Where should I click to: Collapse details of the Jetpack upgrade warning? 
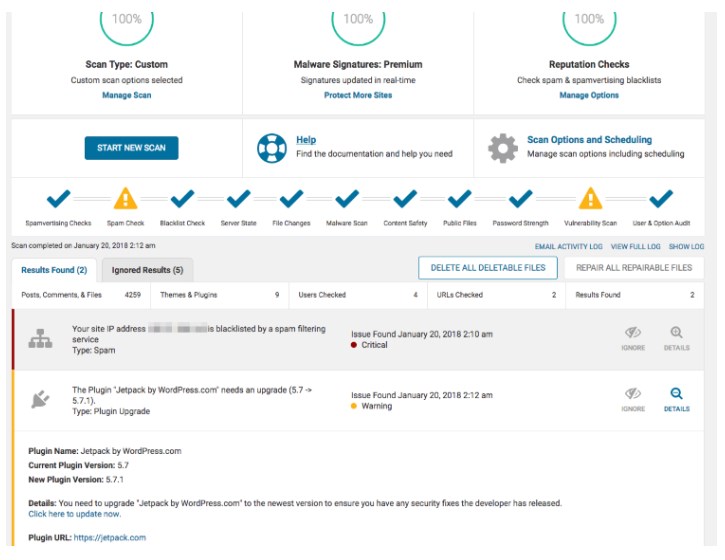coord(676,400)
